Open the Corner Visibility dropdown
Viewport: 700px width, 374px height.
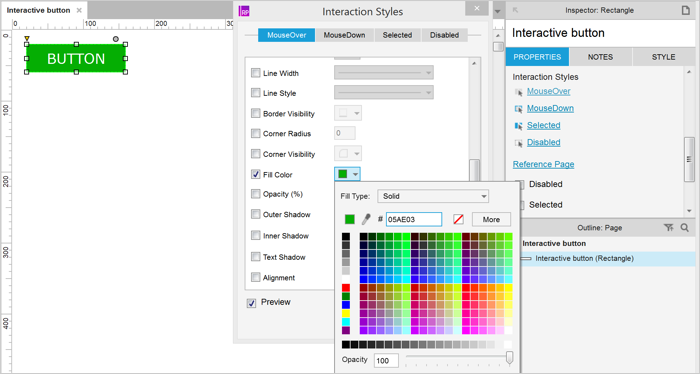pyautogui.click(x=348, y=154)
